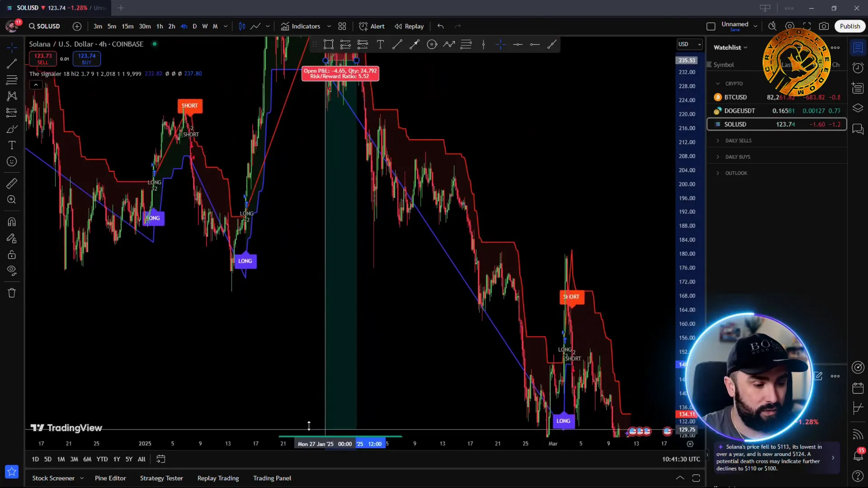Open the Watchlist name dropdown
This screenshot has height=488, width=868.
click(731, 47)
